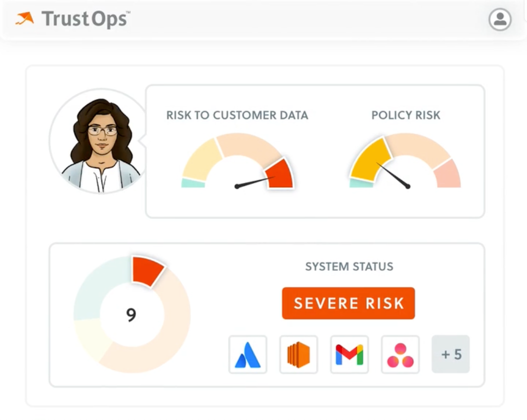Click the Policy Risk gauge
This screenshot has height=420, width=527.
[406, 160]
